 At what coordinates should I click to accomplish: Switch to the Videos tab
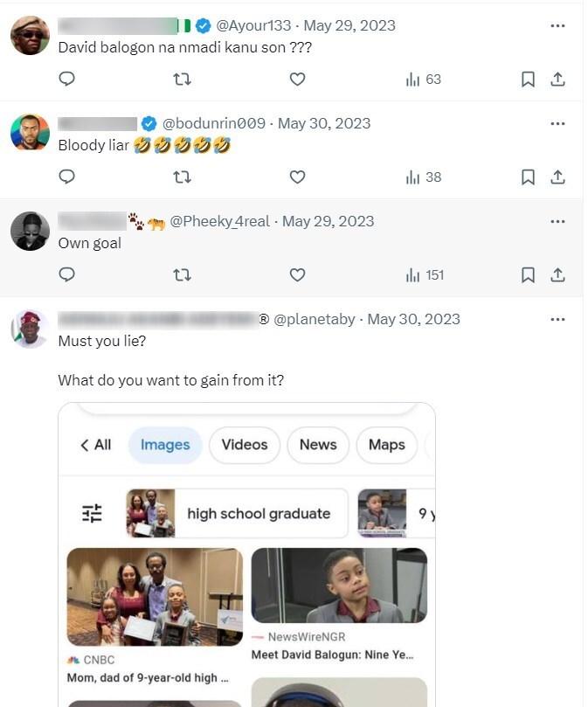tap(245, 445)
